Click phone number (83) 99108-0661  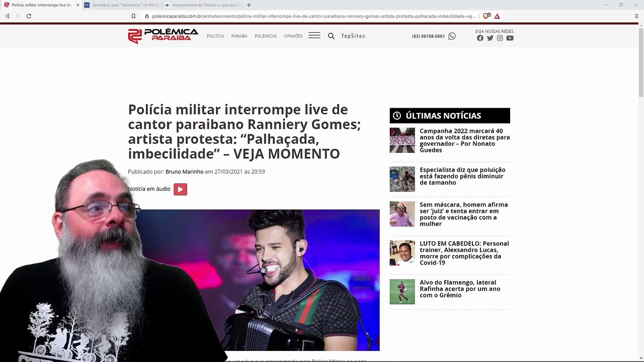point(428,36)
